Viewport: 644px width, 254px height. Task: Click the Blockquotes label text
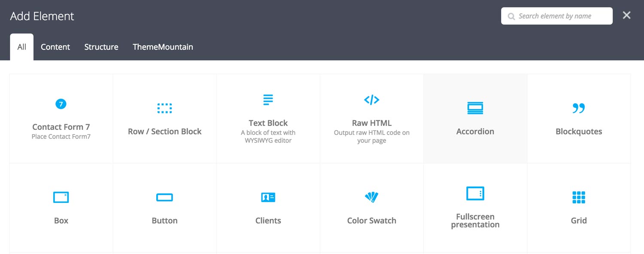579,132
